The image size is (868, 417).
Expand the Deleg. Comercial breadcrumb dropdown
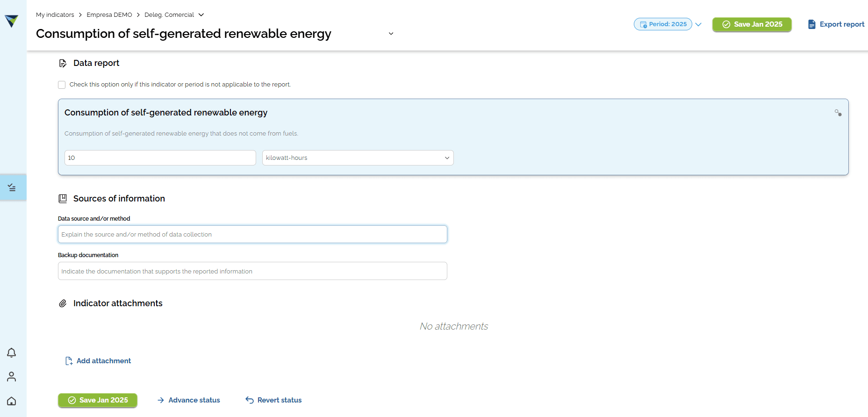point(201,15)
